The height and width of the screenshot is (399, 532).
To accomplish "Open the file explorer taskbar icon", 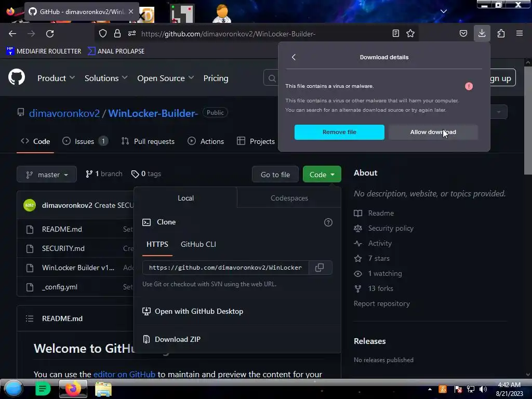I will (103, 389).
